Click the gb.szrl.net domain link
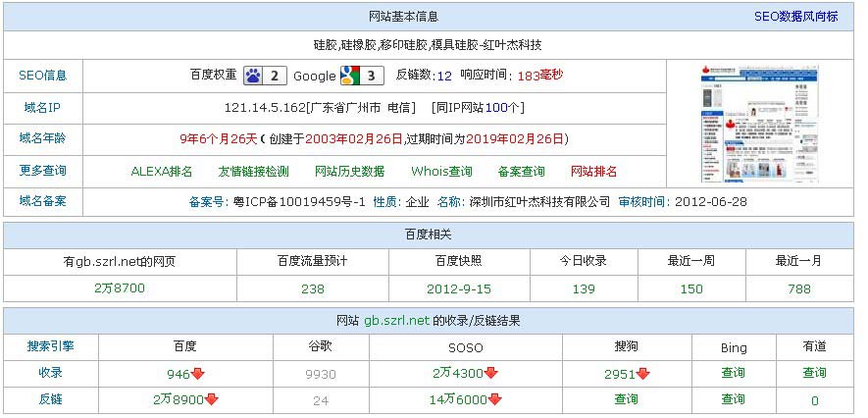Image resolution: width=868 pixels, height=418 pixels. point(397,321)
